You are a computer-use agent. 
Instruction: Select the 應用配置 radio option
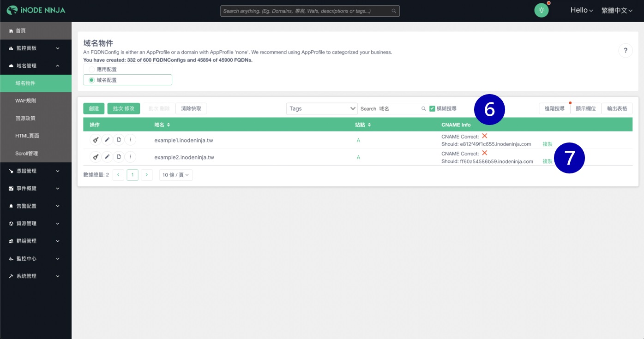tap(91, 69)
